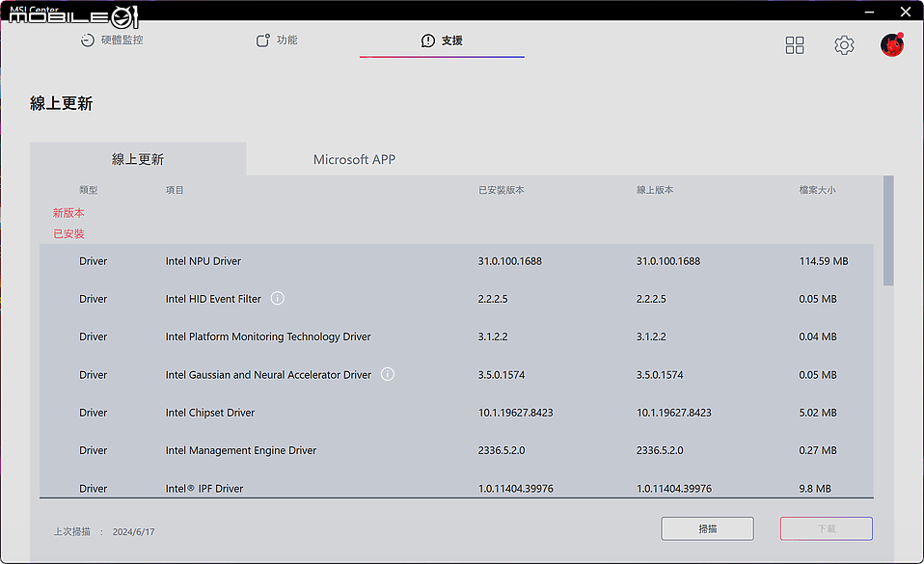Click the support speech-bubble icon

(428, 40)
